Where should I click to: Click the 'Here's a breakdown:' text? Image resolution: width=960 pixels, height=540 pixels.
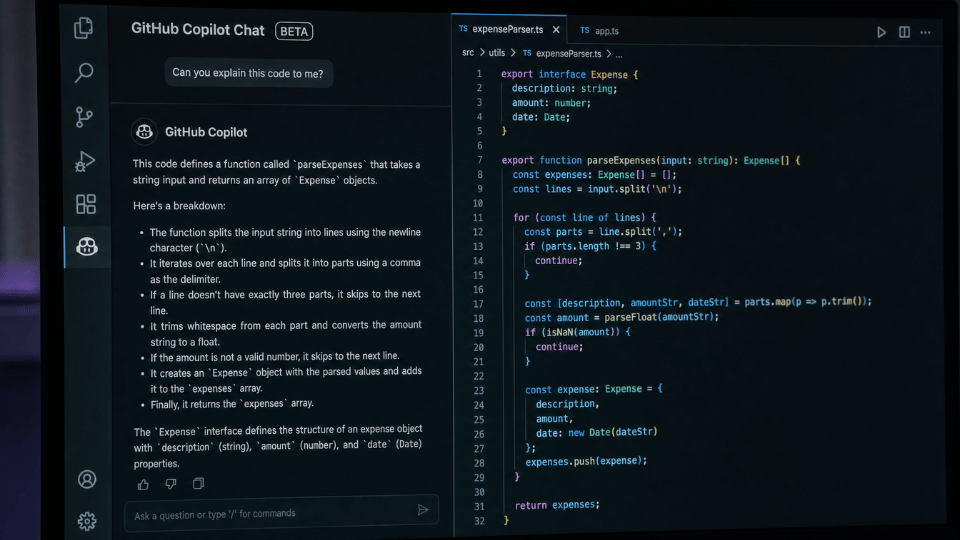click(x=179, y=206)
